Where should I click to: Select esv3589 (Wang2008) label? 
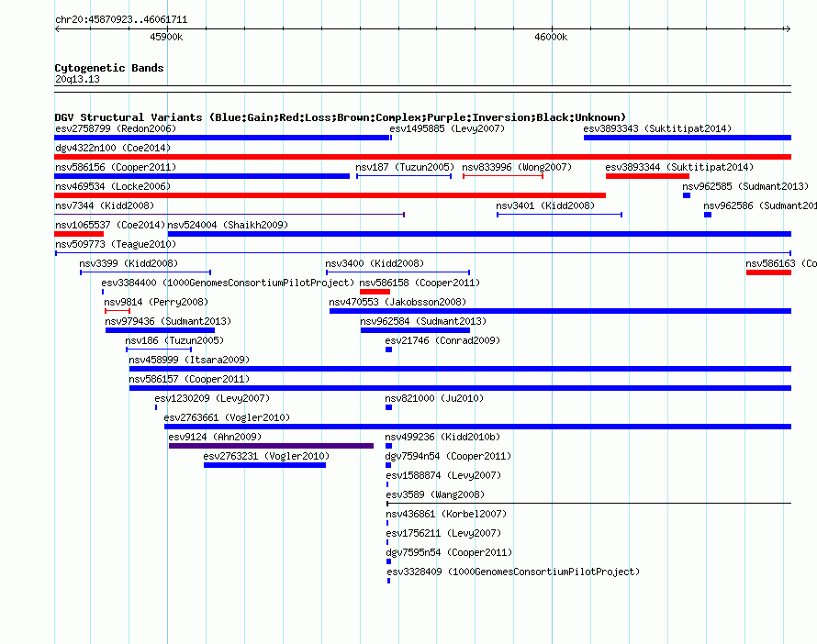click(x=435, y=494)
